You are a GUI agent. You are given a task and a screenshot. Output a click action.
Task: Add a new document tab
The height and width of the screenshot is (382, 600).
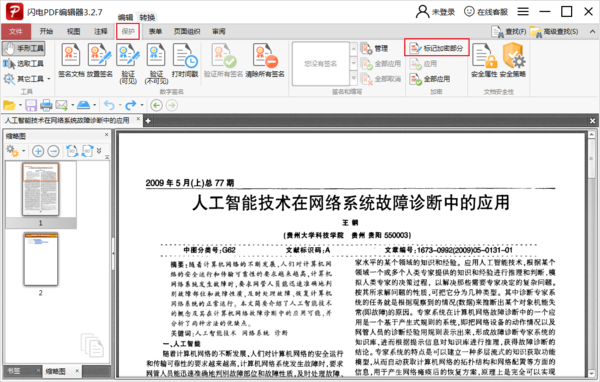[x=148, y=121]
